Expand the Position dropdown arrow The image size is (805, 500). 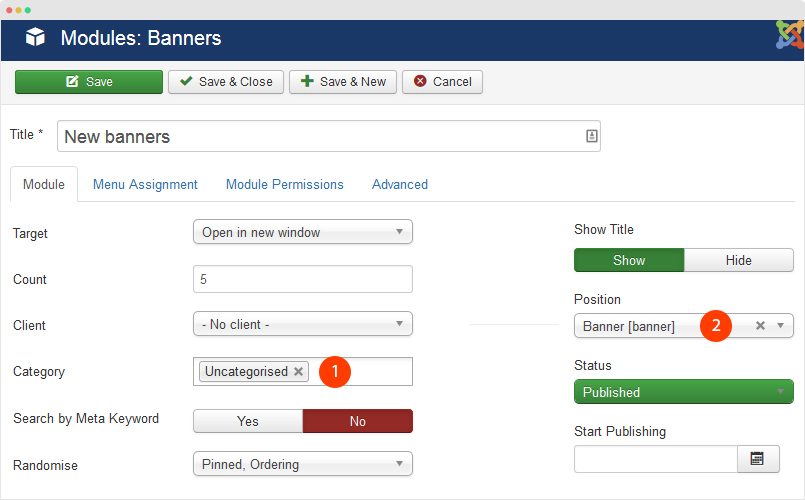point(780,325)
